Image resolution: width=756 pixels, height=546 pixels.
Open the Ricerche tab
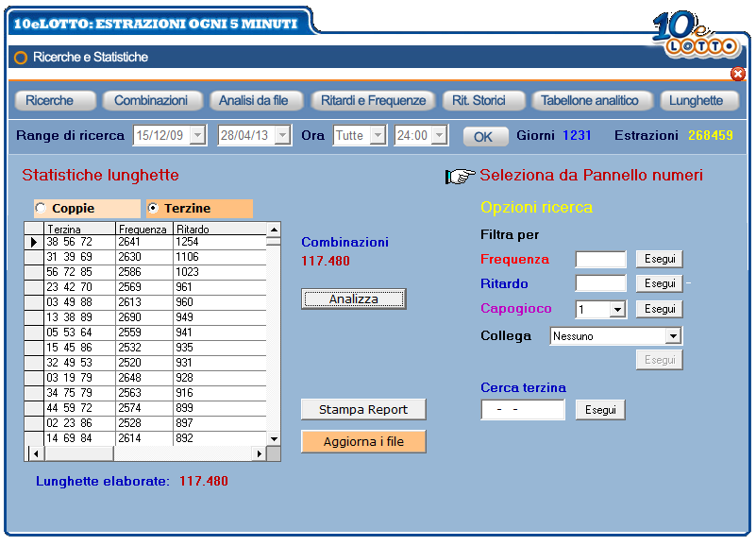[x=56, y=100]
